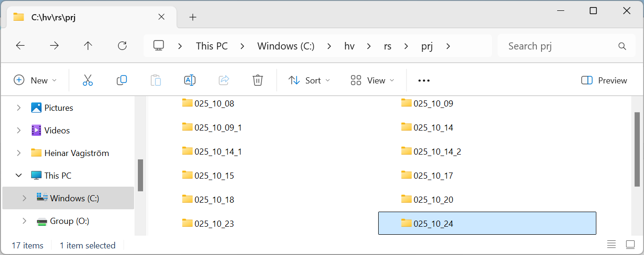Click the Copy icon in toolbar
644x255 pixels.
122,81
